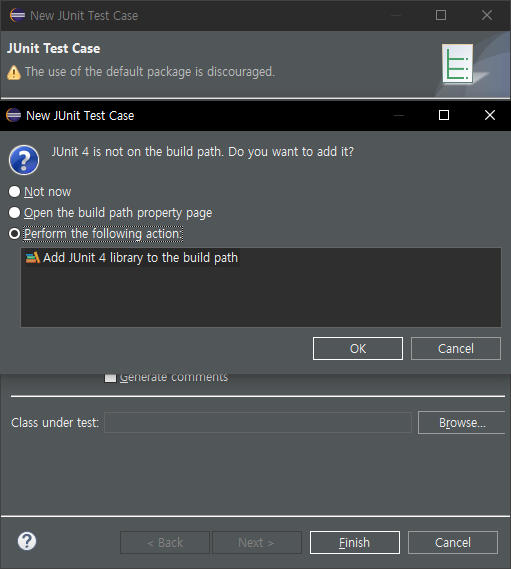Image resolution: width=511 pixels, height=569 pixels.
Task: Maximize the background wizard window
Action: tap(441, 15)
